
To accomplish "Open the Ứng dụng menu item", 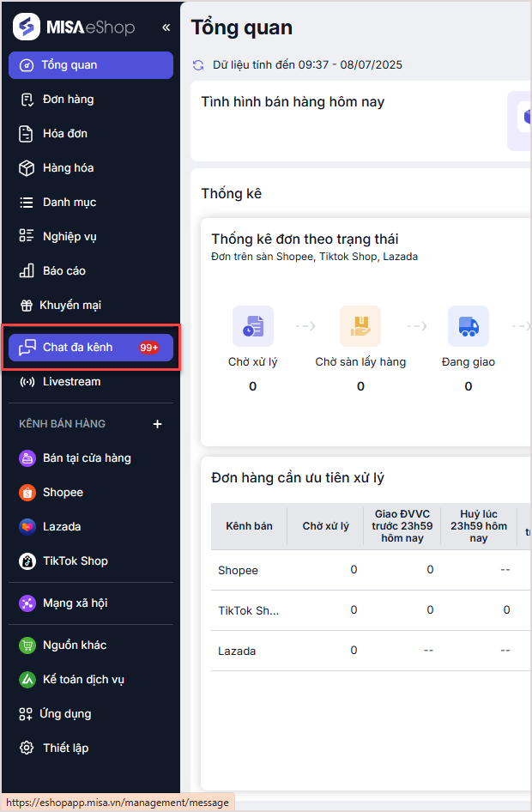I will click(x=91, y=713).
